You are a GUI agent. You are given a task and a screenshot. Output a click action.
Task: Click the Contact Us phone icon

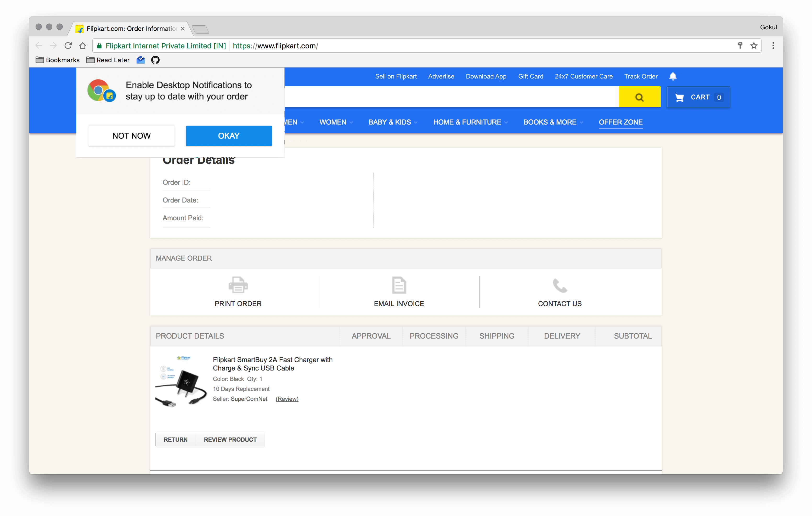(x=560, y=285)
